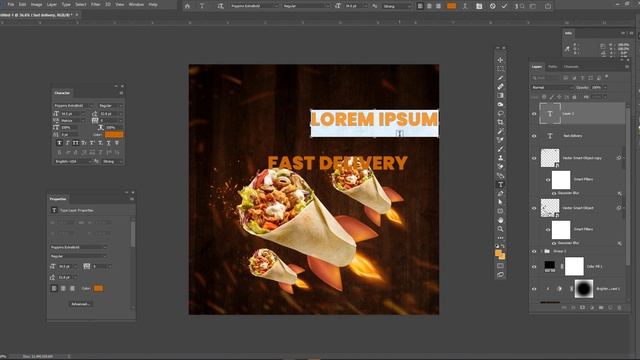Toggle All Caps in Character panel
The image size is (640, 360).
click(76, 143)
